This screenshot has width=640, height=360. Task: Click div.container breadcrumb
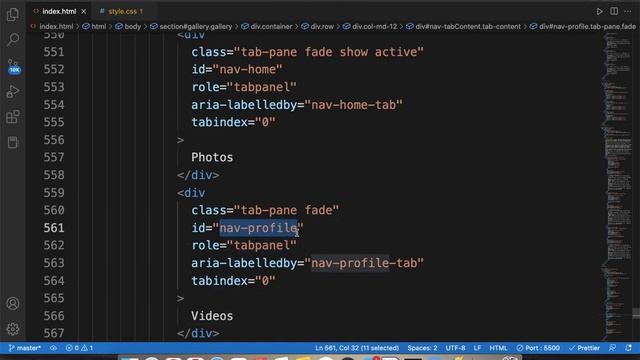(271, 27)
